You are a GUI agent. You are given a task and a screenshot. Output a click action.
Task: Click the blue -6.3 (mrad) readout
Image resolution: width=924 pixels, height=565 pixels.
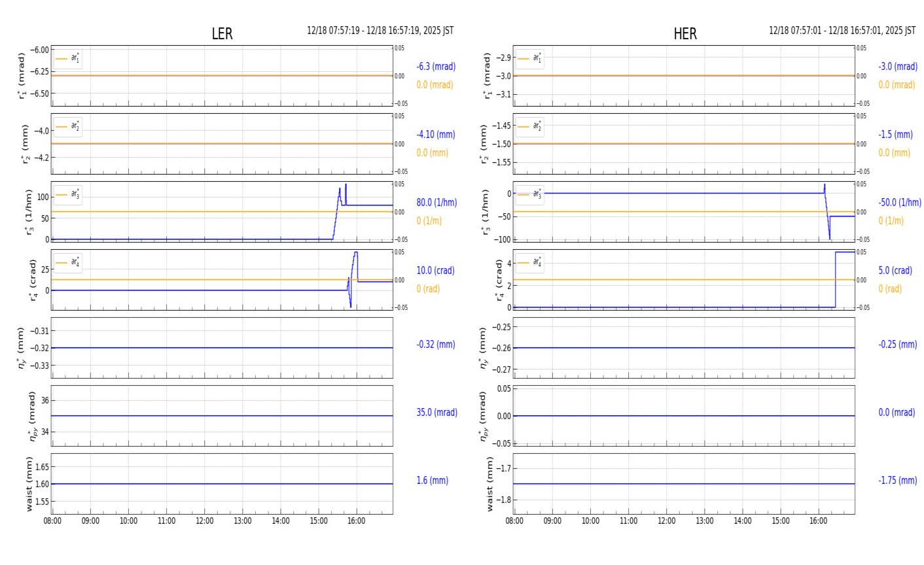[436, 67]
